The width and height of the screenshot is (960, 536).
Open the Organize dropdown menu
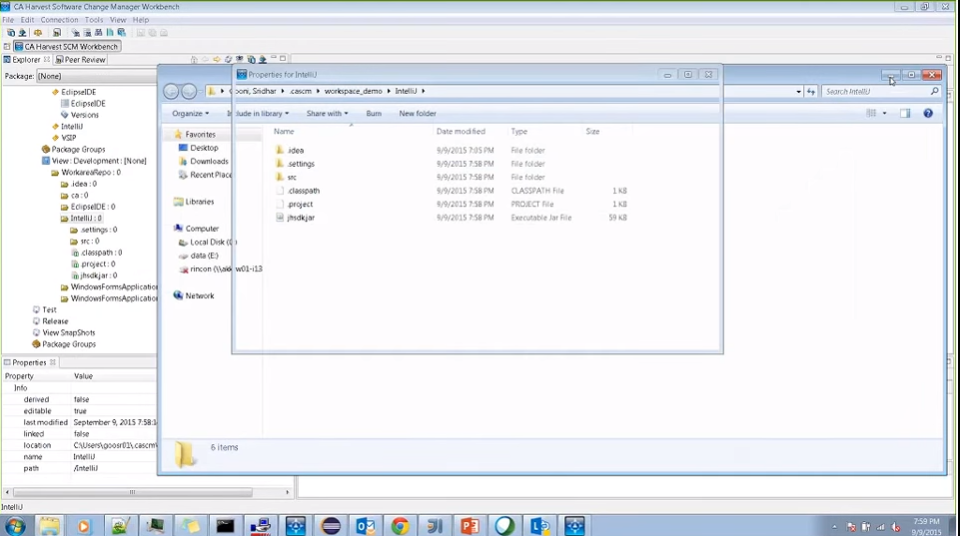(190, 113)
